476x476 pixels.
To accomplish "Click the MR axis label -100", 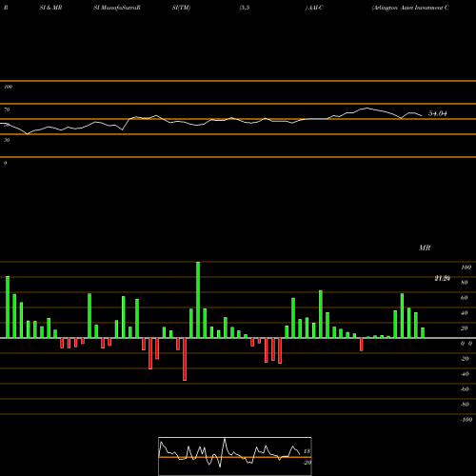I will click(x=466, y=420).
